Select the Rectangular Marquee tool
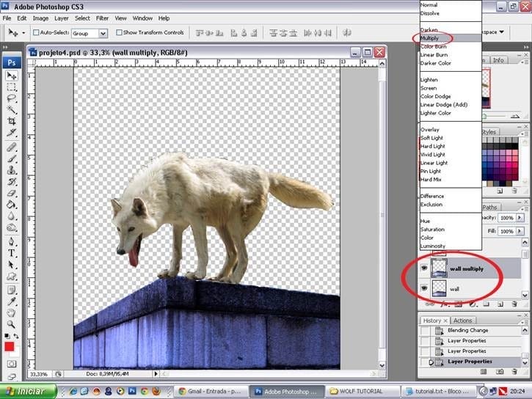The image size is (532, 399). click(12, 87)
